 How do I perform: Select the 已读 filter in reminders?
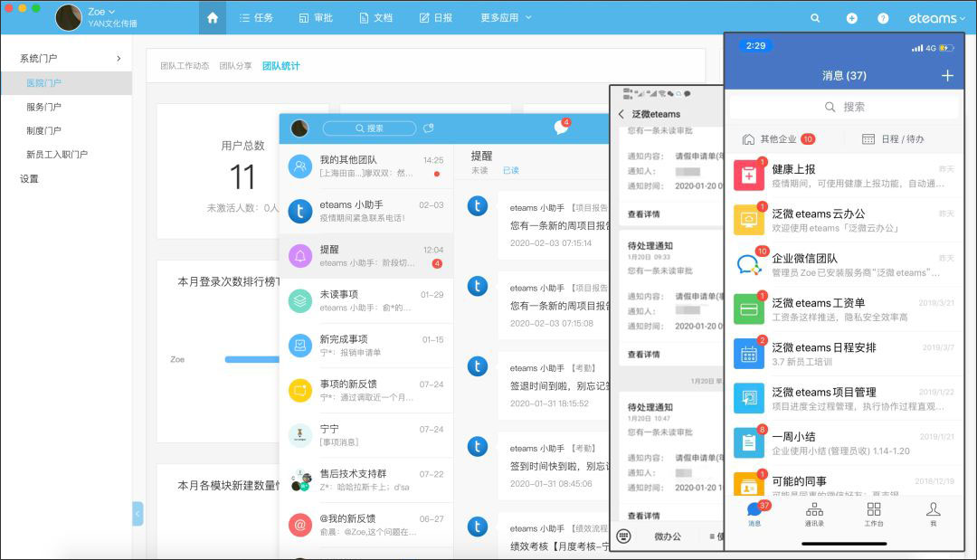point(511,170)
